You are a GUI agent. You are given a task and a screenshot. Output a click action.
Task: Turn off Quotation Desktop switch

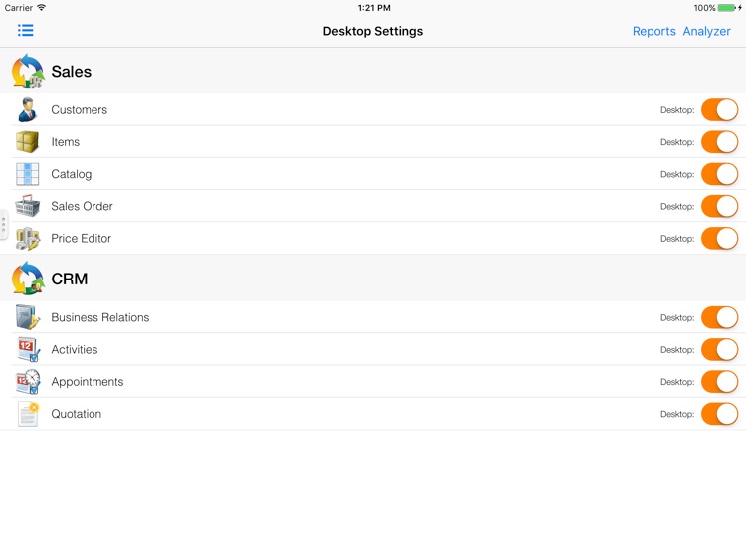pos(719,414)
